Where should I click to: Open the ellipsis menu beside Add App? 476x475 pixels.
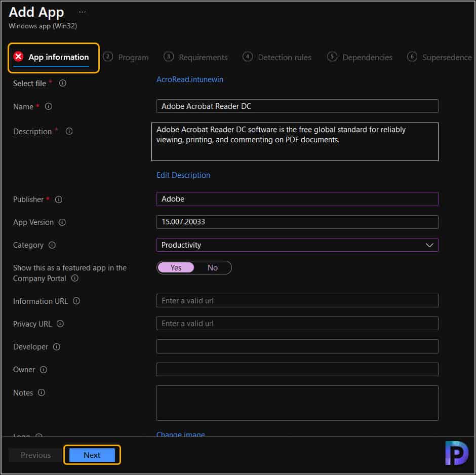pos(82,12)
